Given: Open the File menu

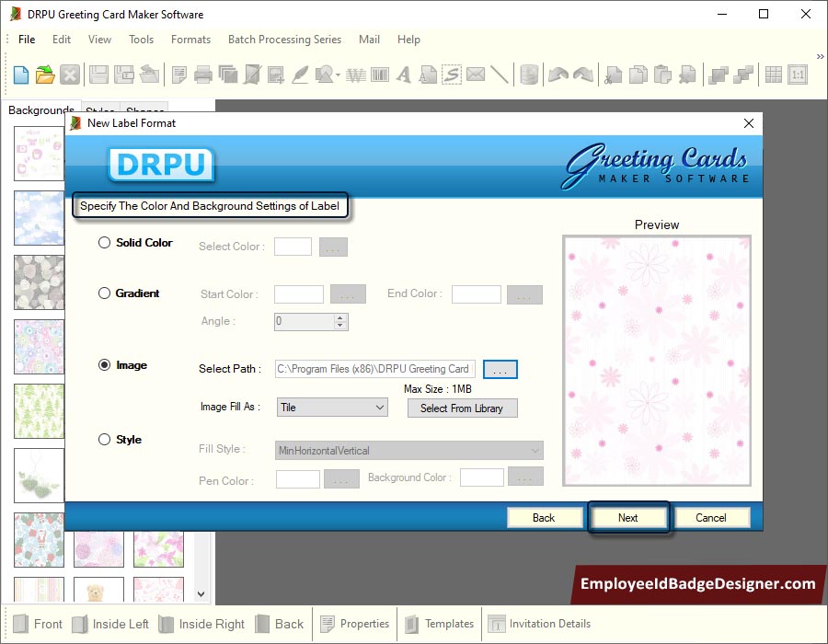Looking at the screenshot, I should (x=27, y=40).
